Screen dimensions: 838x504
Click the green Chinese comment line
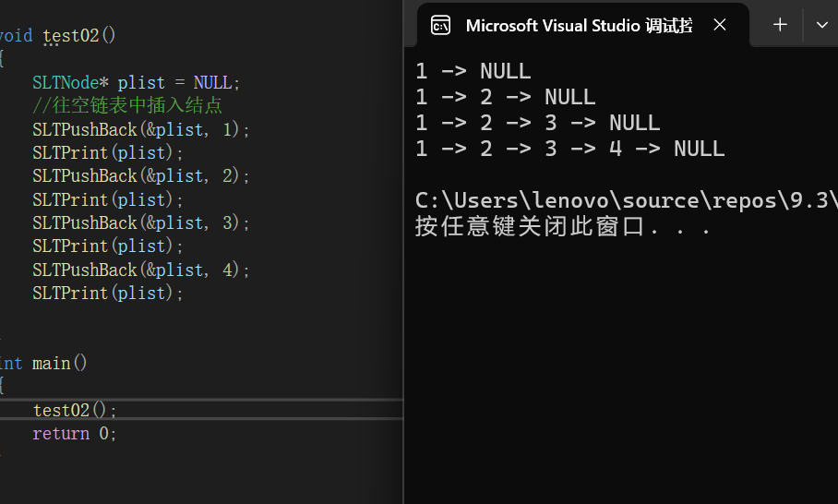(x=127, y=105)
